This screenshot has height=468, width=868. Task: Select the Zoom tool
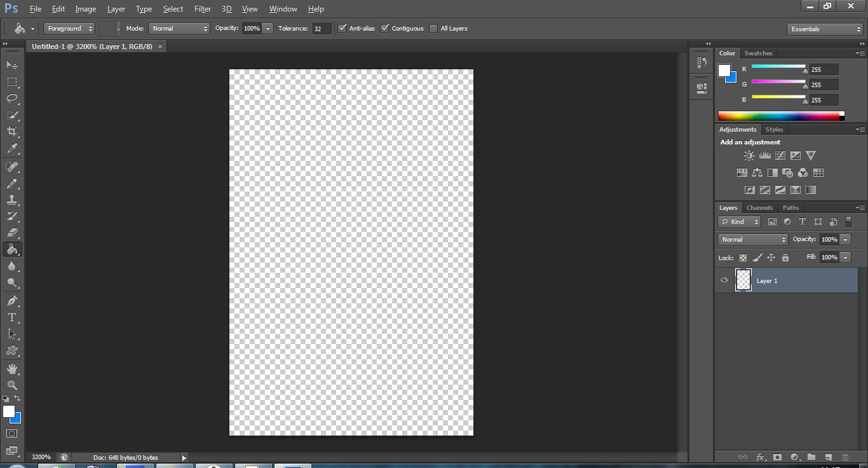point(12,385)
